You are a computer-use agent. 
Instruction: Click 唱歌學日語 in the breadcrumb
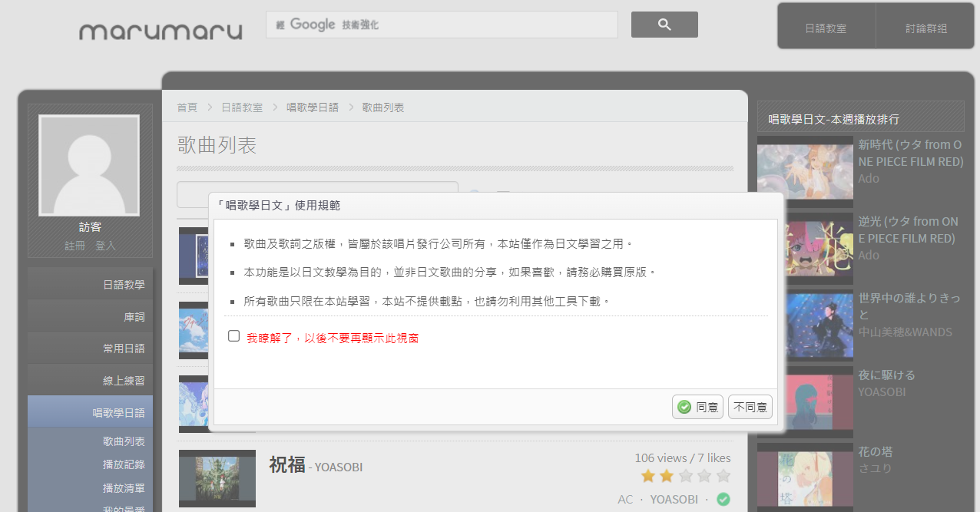(313, 107)
